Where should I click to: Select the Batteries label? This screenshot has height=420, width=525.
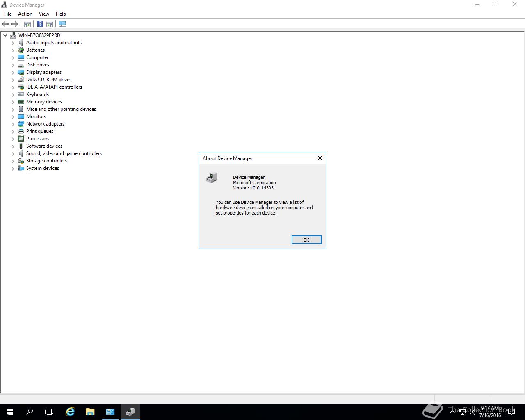click(x=35, y=50)
